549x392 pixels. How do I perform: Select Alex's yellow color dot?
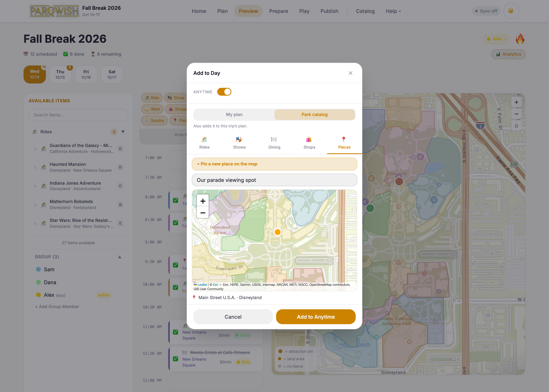click(x=38, y=295)
